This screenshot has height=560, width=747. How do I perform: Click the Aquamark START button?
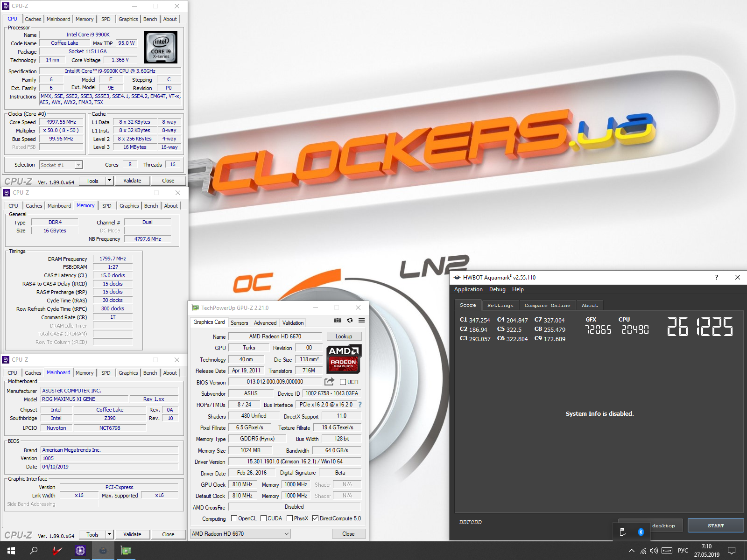click(x=716, y=525)
